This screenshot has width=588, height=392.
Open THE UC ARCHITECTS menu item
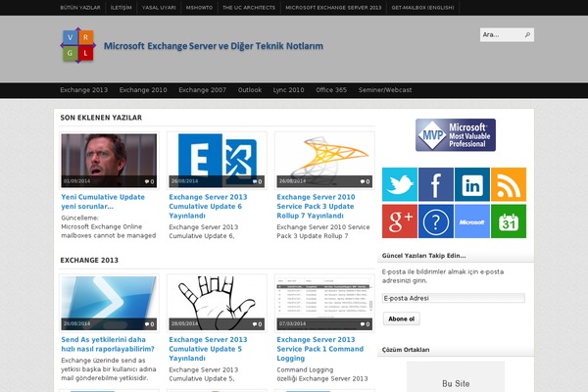[x=249, y=8]
